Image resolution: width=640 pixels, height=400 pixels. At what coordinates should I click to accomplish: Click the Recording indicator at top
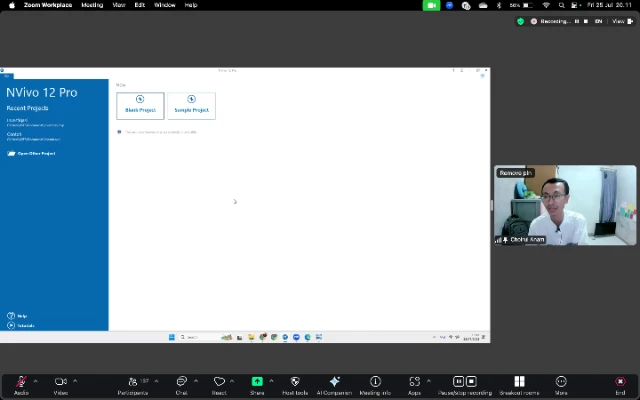[x=550, y=21]
